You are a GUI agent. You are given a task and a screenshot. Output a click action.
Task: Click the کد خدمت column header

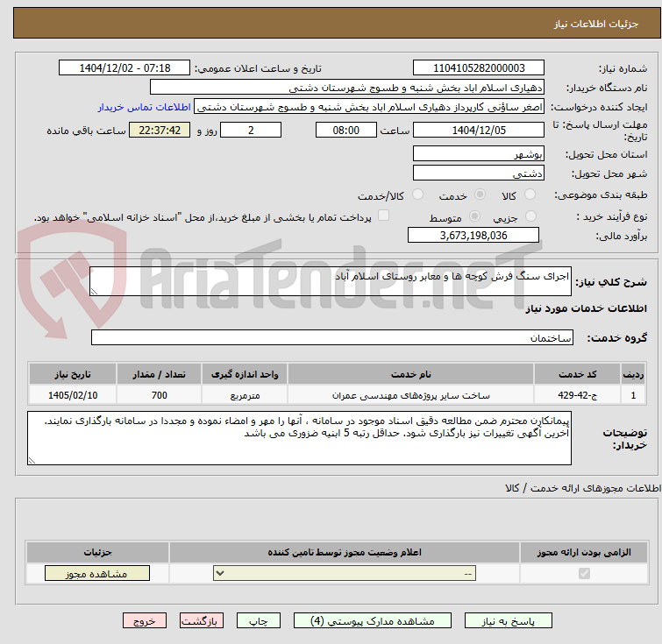click(577, 374)
